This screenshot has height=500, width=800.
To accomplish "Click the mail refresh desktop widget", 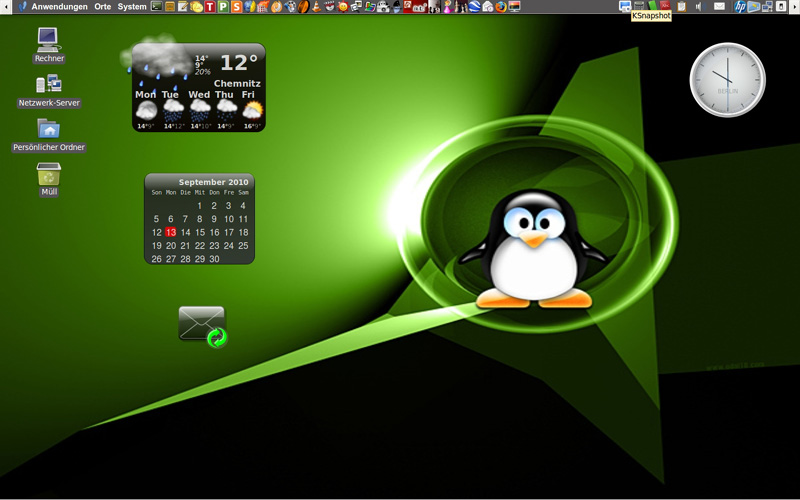I will click(203, 327).
